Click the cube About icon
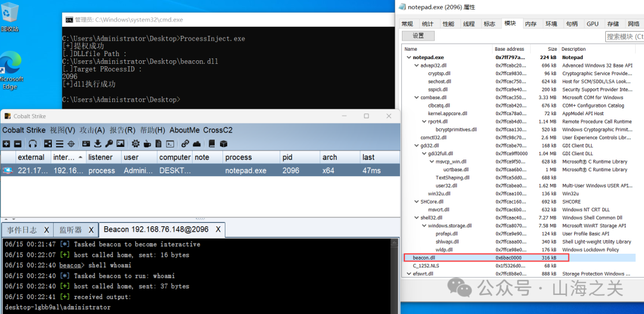The width and height of the screenshot is (644, 314). tap(224, 144)
